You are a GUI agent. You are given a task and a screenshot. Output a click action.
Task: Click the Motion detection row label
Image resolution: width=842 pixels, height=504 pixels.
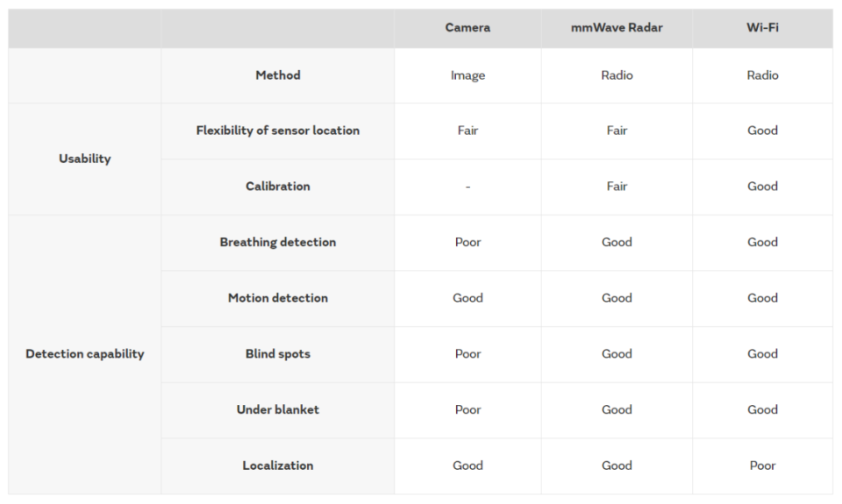[x=278, y=298]
